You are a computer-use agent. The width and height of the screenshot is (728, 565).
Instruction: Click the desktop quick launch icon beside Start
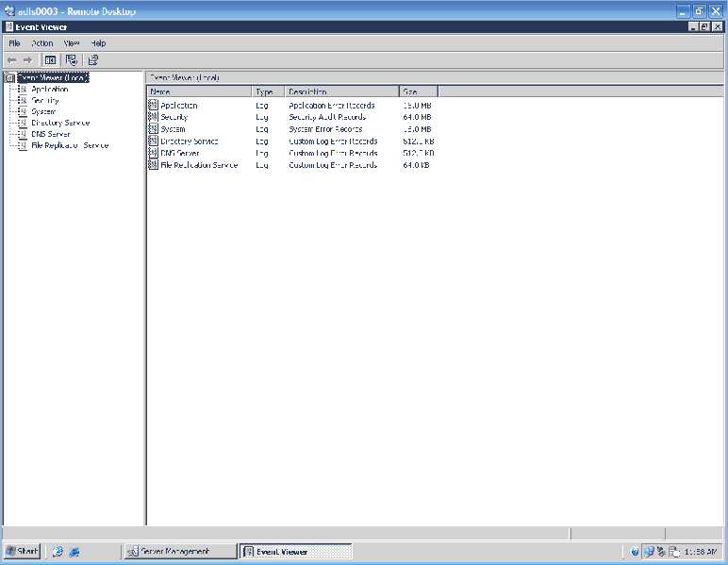[58, 552]
